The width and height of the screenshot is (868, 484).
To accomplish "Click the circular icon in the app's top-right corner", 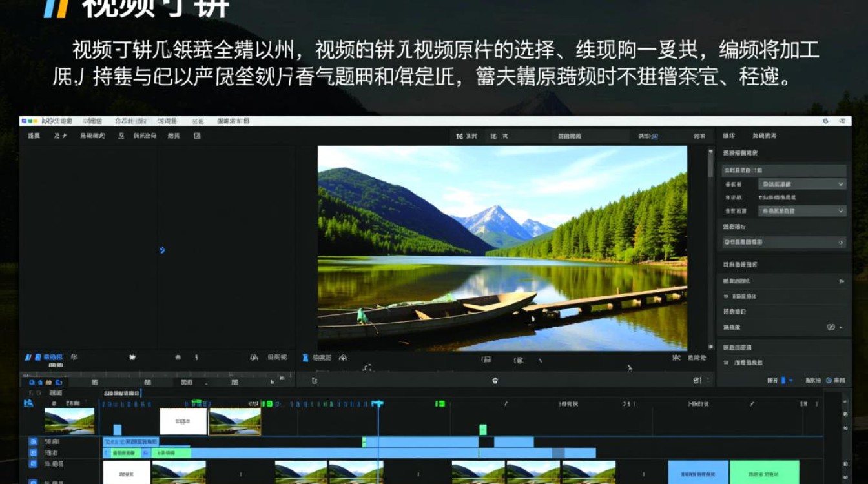I will coord(826,121).
